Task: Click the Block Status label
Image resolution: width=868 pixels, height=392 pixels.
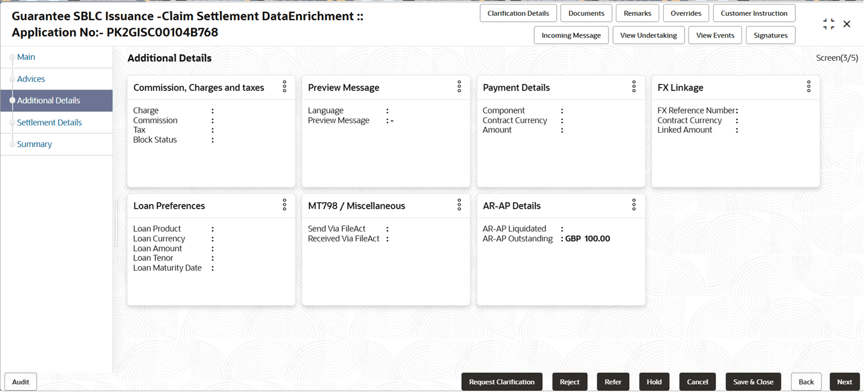Action: click(x=155, y=139)
